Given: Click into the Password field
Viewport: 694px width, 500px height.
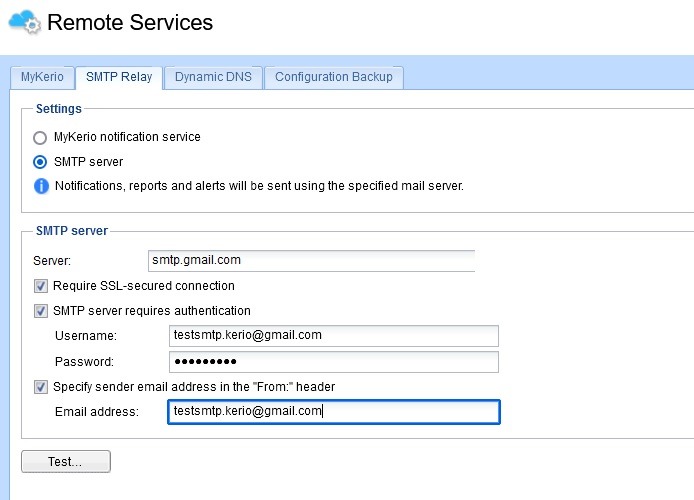Looking at the screenshot, I should point(333,361).
